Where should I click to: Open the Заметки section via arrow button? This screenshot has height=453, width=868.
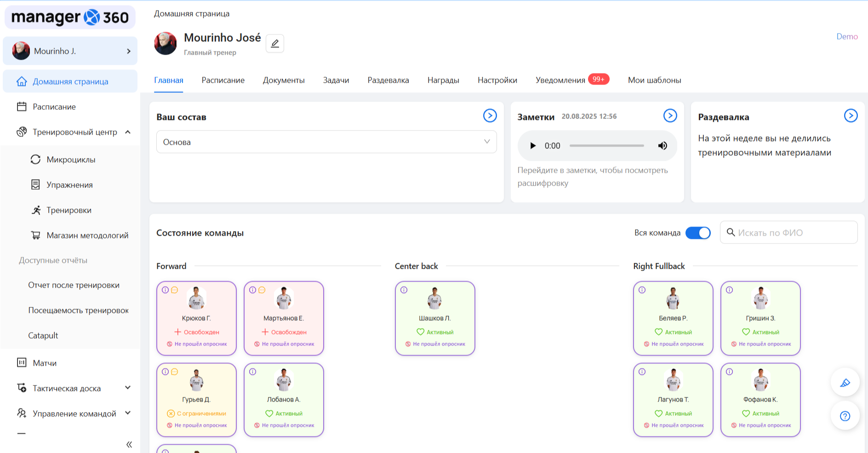point(670,116)
